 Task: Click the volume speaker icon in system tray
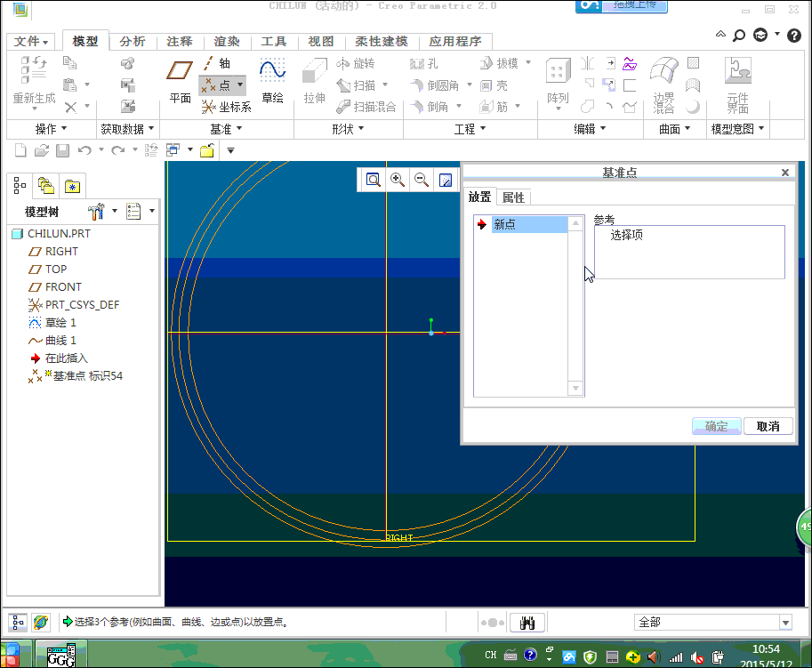[x=654, y=657]
